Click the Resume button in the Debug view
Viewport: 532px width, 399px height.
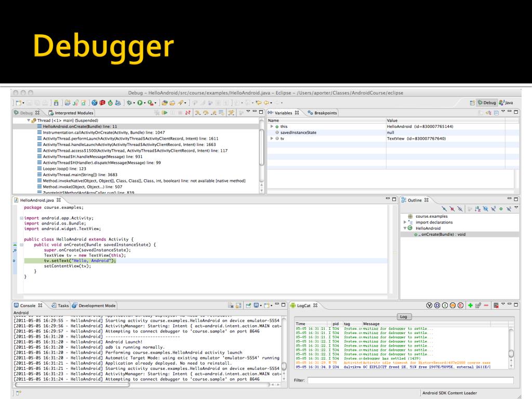[x=165, y=113]
